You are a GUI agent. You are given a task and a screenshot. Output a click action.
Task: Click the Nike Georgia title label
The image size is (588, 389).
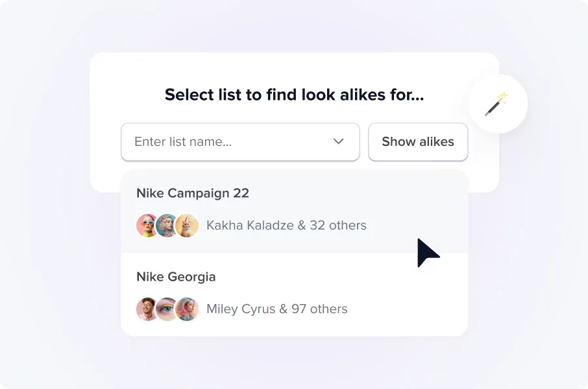[176, 277]
